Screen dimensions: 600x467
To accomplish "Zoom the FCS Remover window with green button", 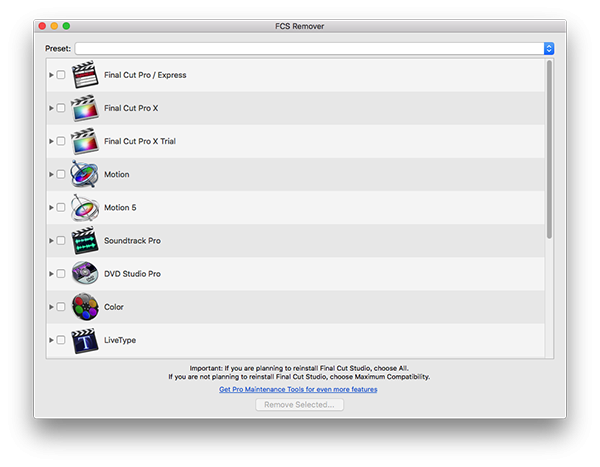I will point(66,26).
